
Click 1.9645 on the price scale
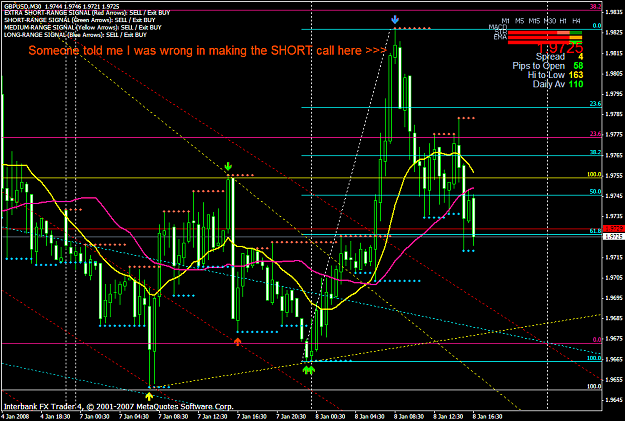pos(614,400)
